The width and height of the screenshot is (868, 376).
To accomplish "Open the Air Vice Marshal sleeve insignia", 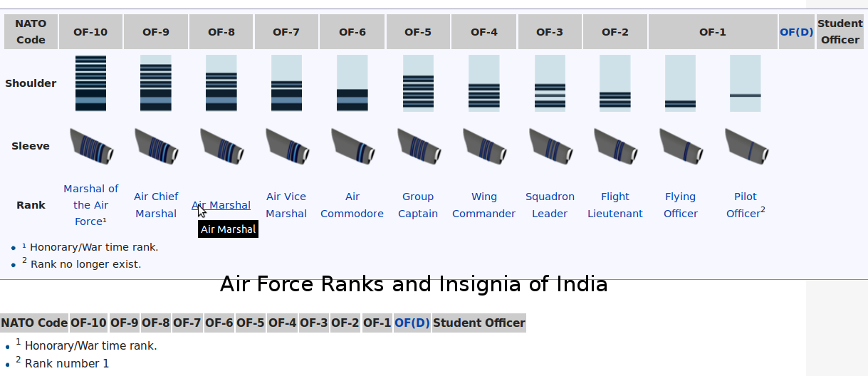I will [x=287, y=146].
